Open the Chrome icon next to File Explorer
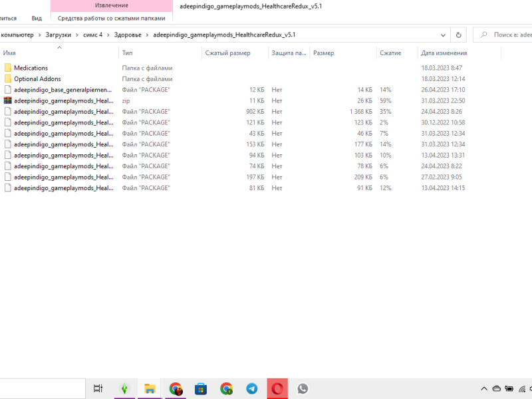The width and height of the screenshot is (532, 399). [x=176, y=388]
